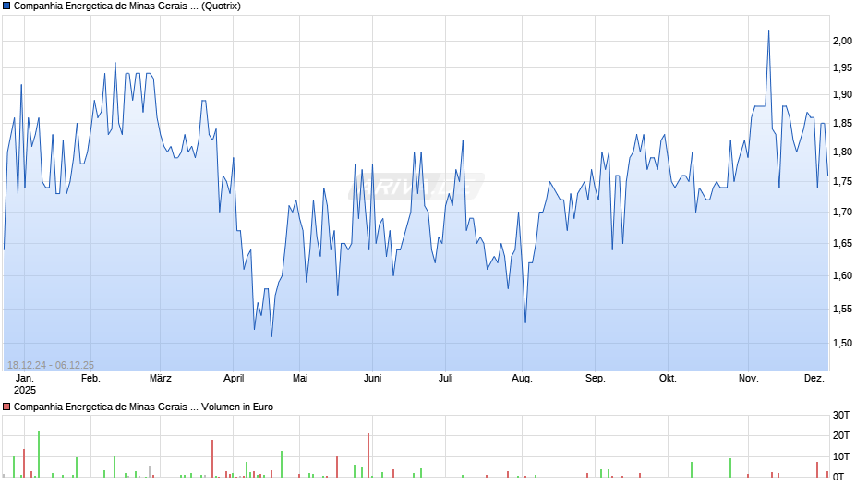Click the 1,50 price axis value
Screen dimensions: 868x486
click(x=842, y=344)
